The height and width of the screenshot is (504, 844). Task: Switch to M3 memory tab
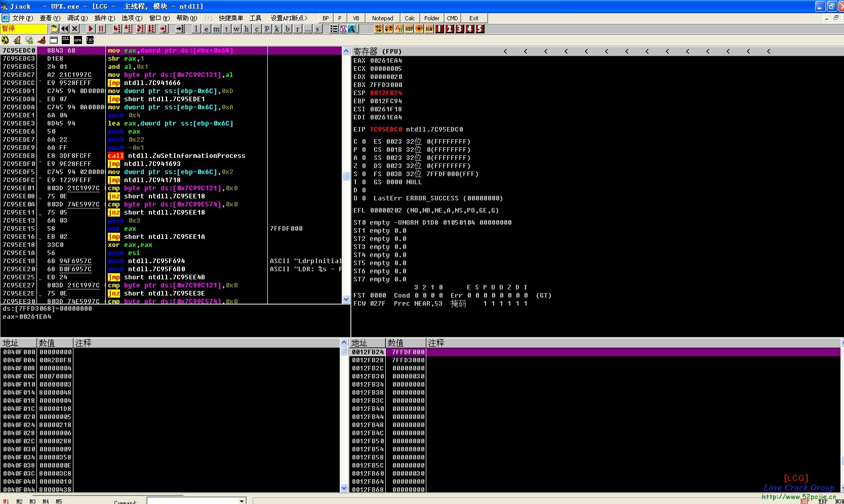(x=32, y=501)
